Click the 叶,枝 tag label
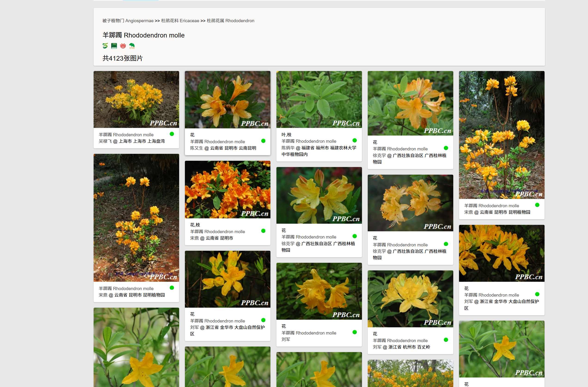Viewport: 588px width, 387px height. [286, 135]
